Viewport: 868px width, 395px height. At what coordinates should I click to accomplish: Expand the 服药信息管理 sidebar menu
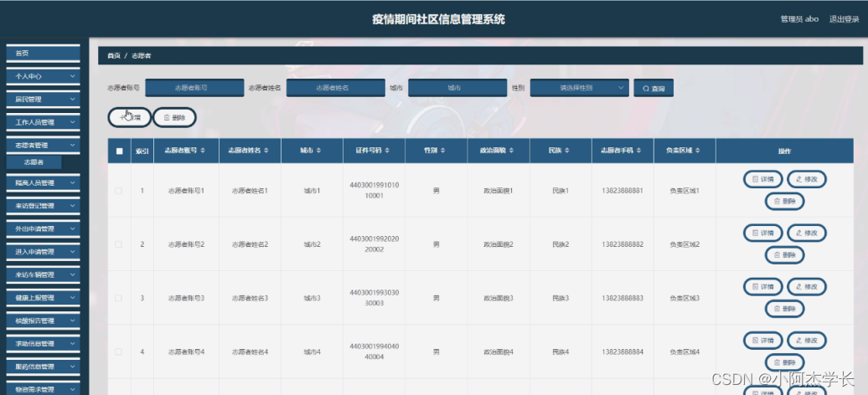44,367
